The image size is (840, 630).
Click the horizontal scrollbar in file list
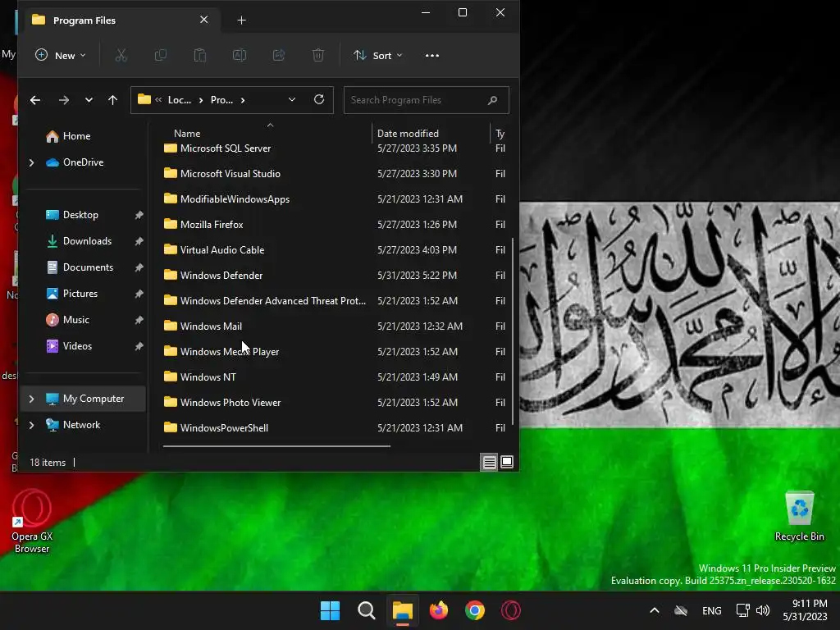tap(276, 445)
